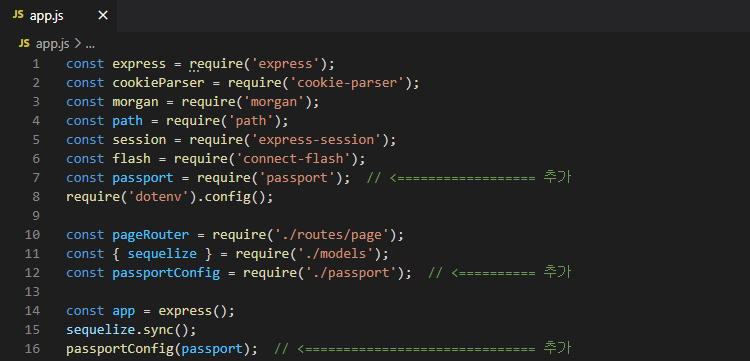Click the comment on line 7
The height and width of the screenshot is (361, 750).
[x=469, y=177]
